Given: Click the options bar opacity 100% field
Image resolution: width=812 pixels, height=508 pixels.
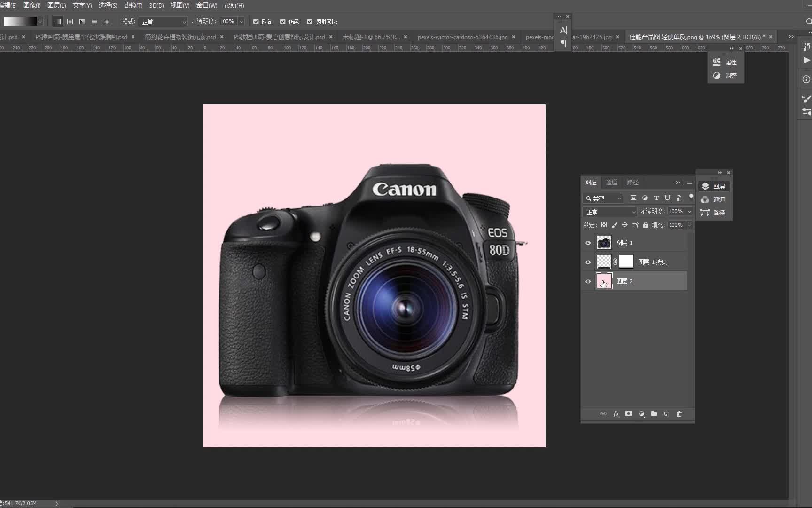Looking at the screenshot, I should (x=228, y=22).
